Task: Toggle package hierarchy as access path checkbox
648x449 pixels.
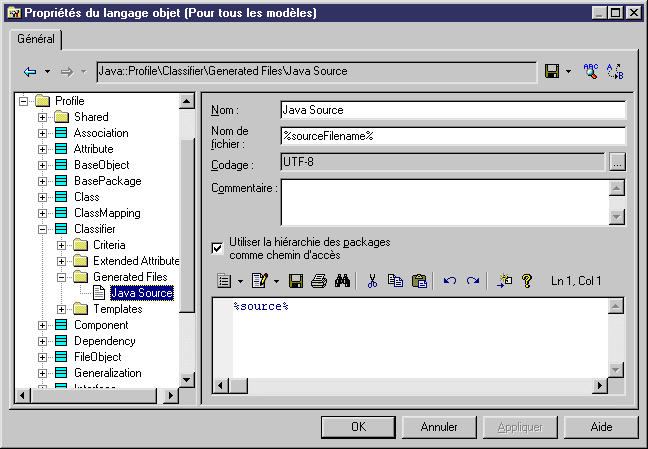Action: pos(218,247)
